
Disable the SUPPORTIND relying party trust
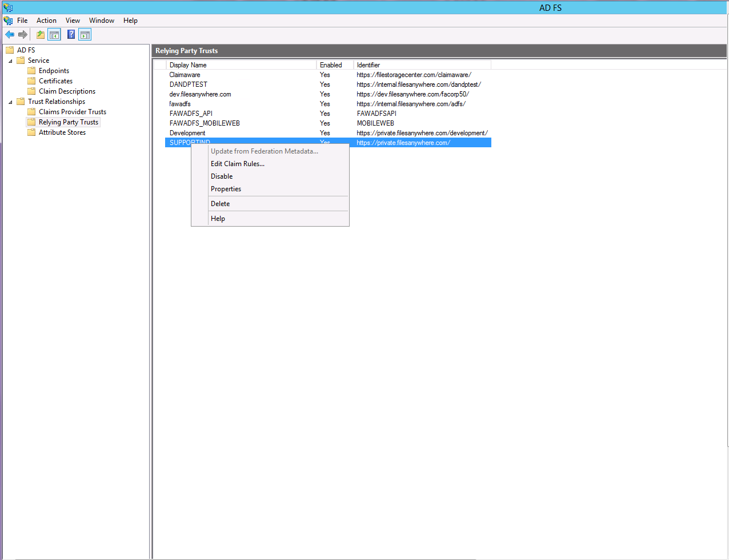coord(221,176)
